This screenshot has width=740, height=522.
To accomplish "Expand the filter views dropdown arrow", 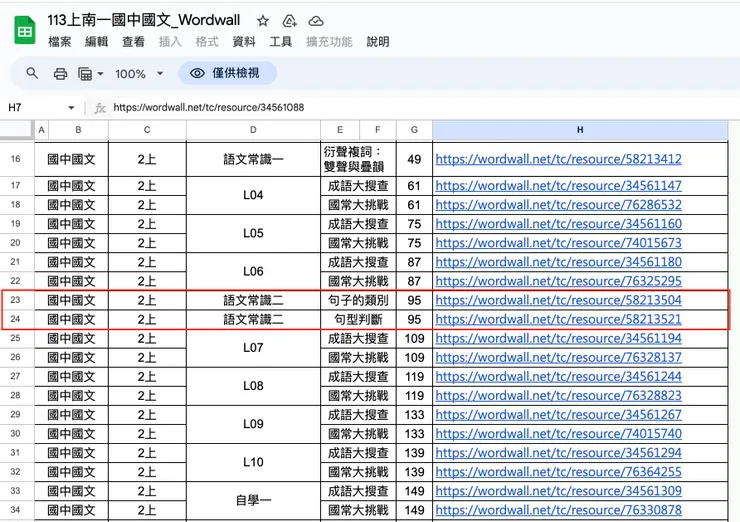I will coord(100,74).
